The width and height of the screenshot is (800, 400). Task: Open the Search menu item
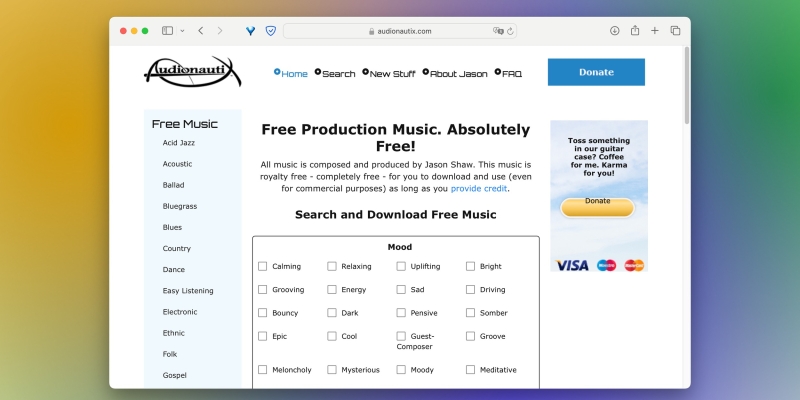[x=338, y=73]
